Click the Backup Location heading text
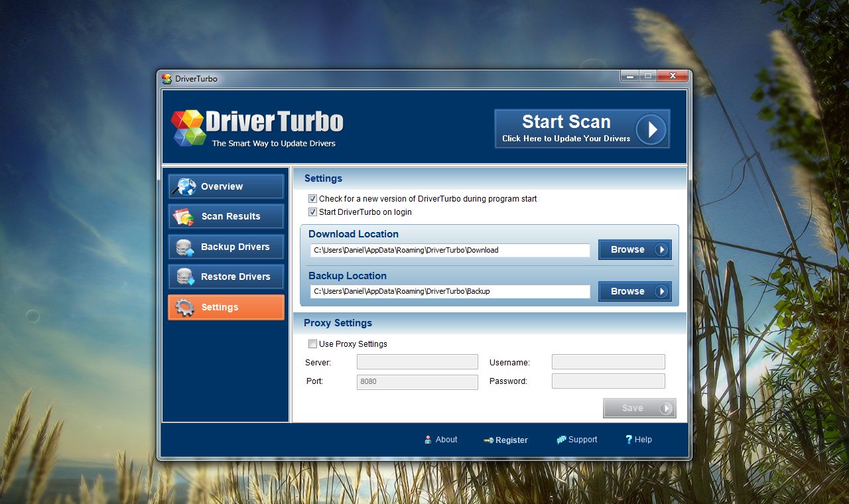The height and width of the screenshot is (504, 849). [x=348, y=276]
